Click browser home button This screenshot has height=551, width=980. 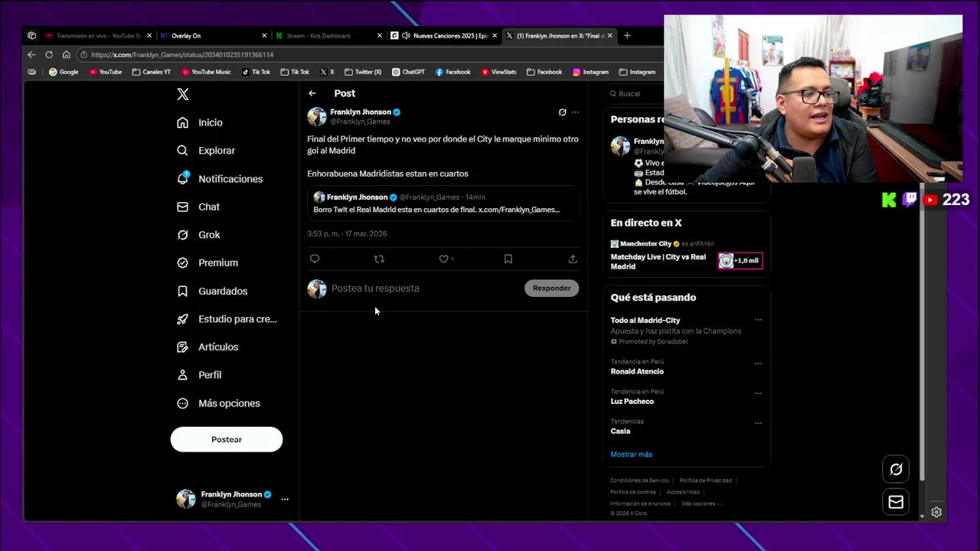point(67,54)
